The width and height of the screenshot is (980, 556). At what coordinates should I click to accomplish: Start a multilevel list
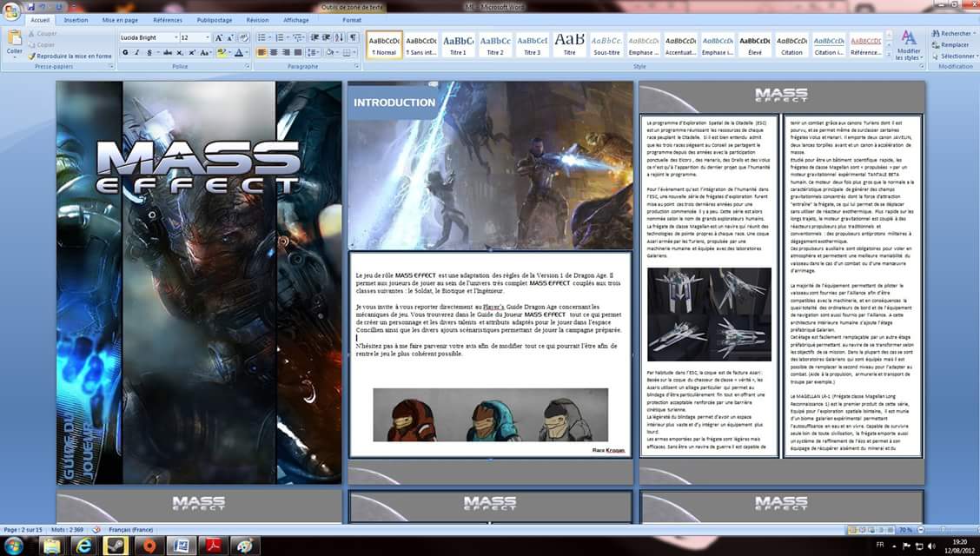pos(299,37)
